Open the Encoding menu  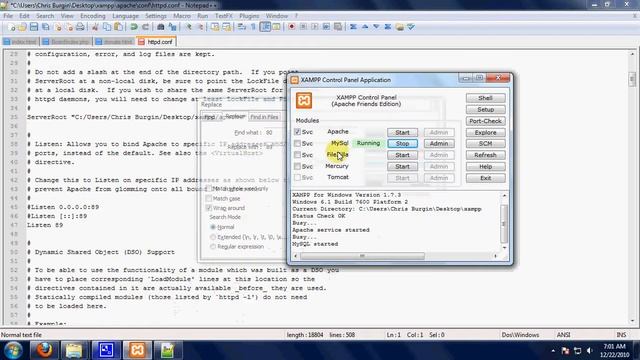[x=93, y=16]
